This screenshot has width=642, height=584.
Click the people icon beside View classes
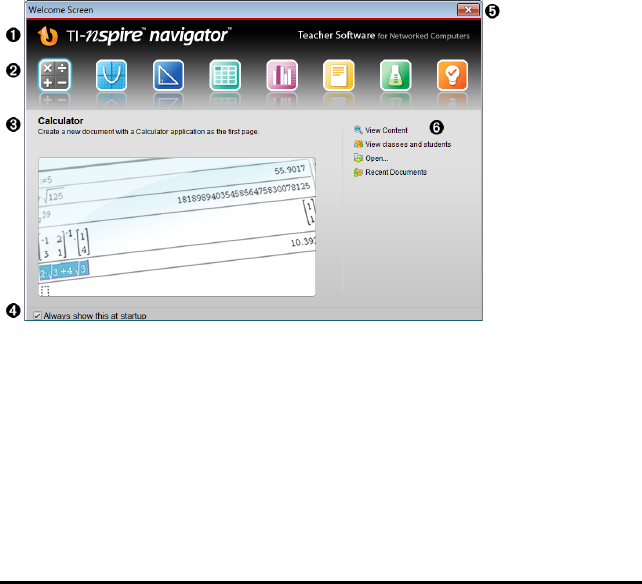358,144
